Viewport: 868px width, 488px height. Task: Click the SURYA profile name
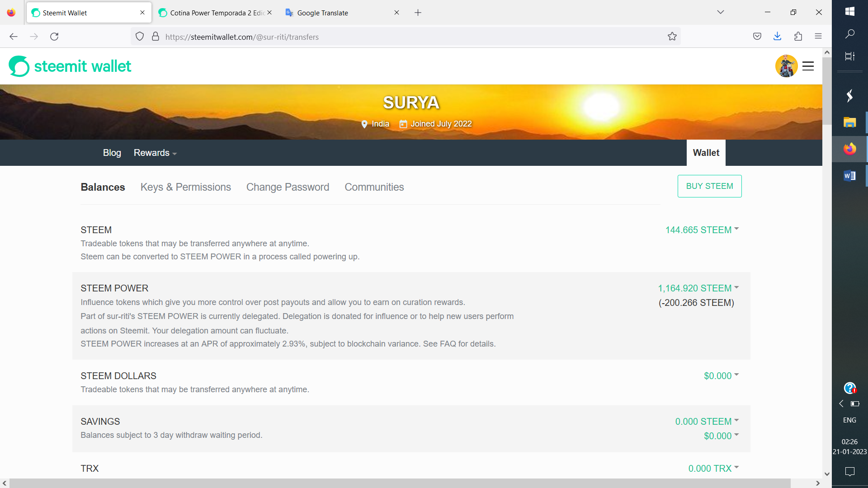pos(411,103)
